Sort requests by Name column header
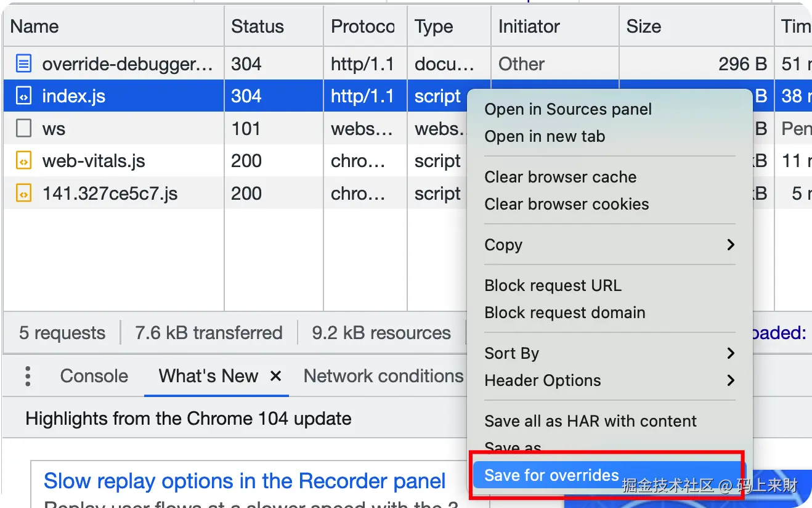The image size is (812, 508). click(35, 27)
